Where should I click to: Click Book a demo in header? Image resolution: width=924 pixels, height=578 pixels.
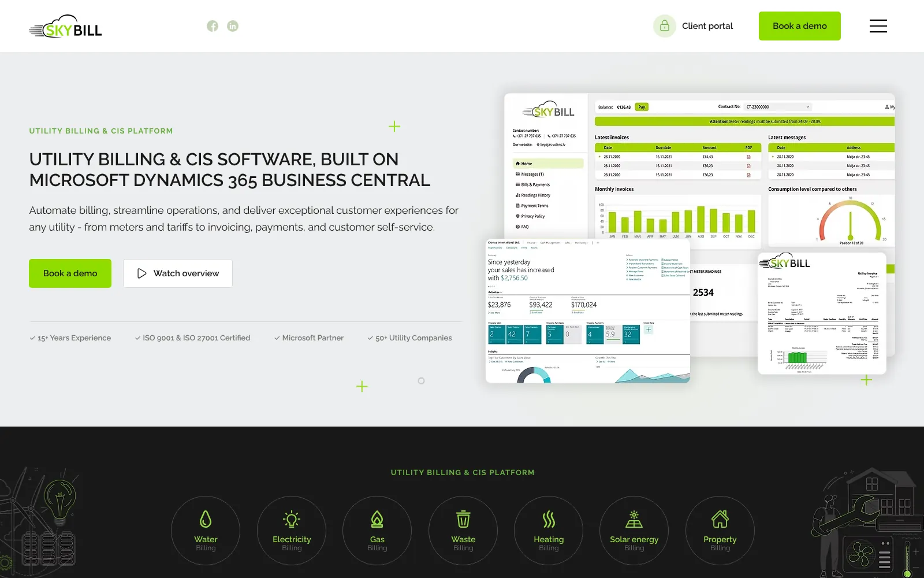point(800,26)
